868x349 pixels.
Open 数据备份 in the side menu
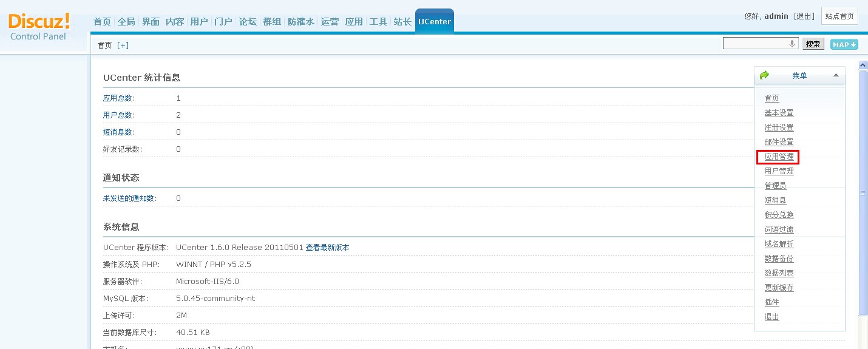click(x=779, y=259)
